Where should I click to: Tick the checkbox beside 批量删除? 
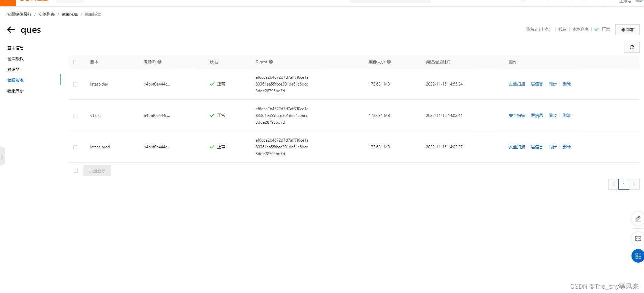(76, 171)
